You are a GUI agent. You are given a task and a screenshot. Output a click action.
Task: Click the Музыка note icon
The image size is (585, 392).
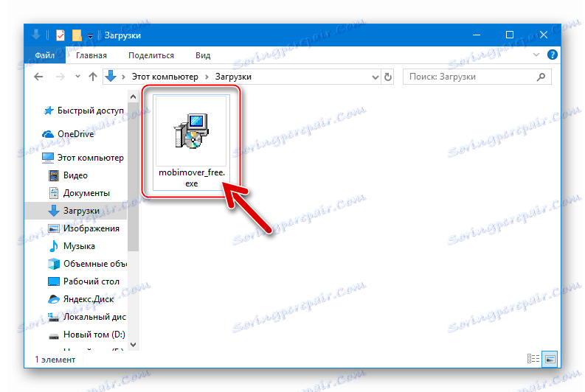pyautogui.click(x=54, y=246)
